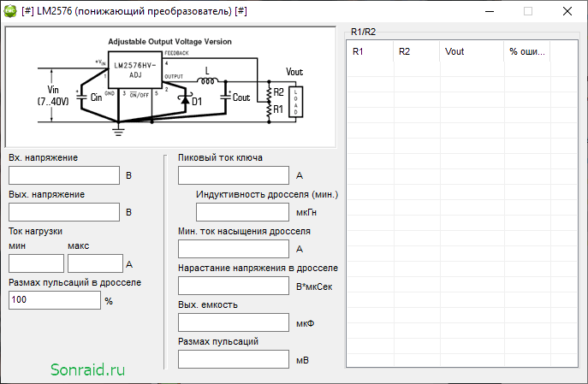Click the 'Вых. напряжение' label
The image size is (588, 384).
(46, 194)
